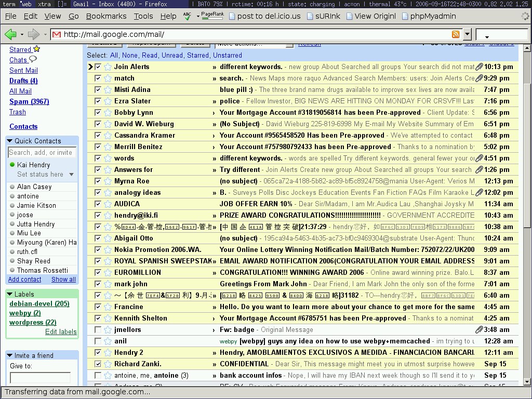The image size is (532, 399).
Task: Click attachment paperclip on analogy ideas row
Action: [479, 192]
